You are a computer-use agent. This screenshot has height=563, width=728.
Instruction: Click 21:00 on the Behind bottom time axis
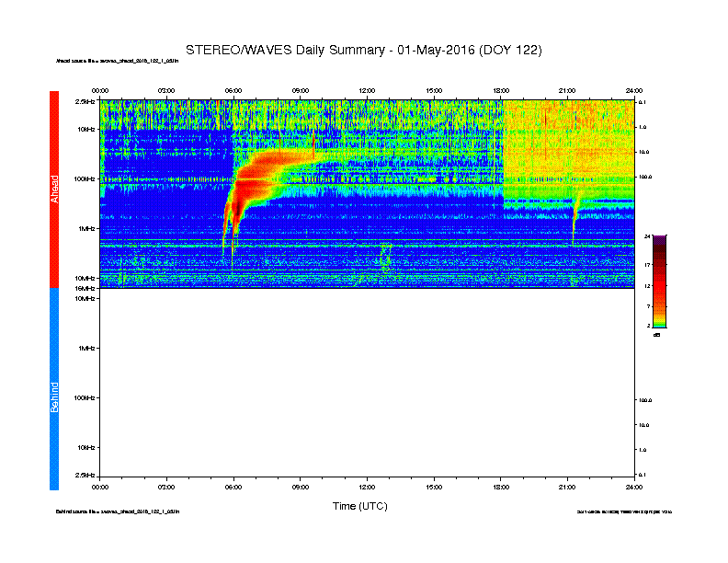567,488
